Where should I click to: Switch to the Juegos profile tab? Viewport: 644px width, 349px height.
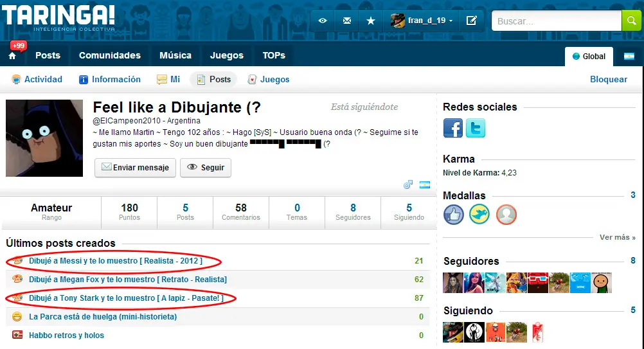[x=269, y=79]
